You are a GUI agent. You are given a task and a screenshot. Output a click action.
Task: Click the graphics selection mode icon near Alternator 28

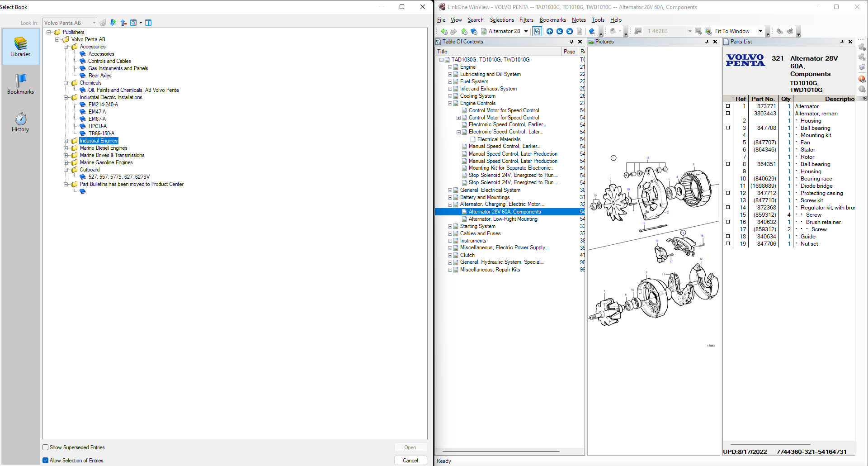coord(537,31)
